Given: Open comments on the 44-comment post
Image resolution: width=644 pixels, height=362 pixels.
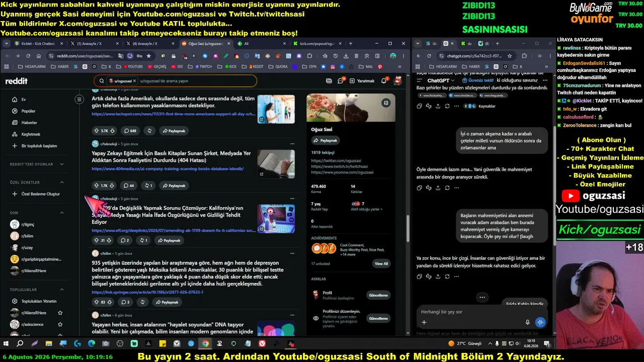Looking at the screenshot, I should tap(128, 186).
